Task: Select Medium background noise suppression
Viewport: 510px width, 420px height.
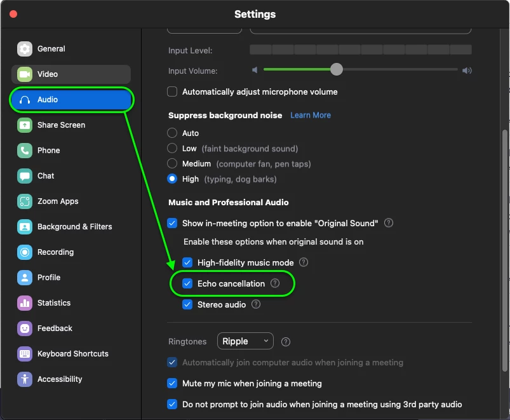Action: 172,163
